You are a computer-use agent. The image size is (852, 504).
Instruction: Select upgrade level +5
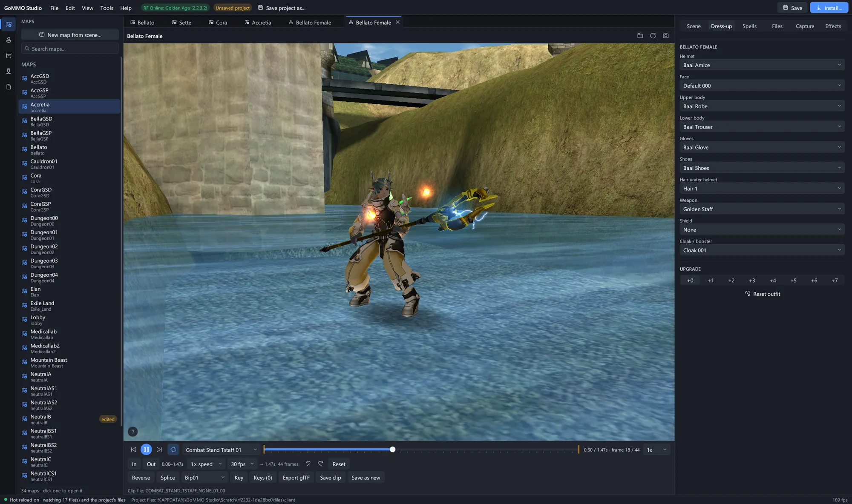(x=793, y=281)
